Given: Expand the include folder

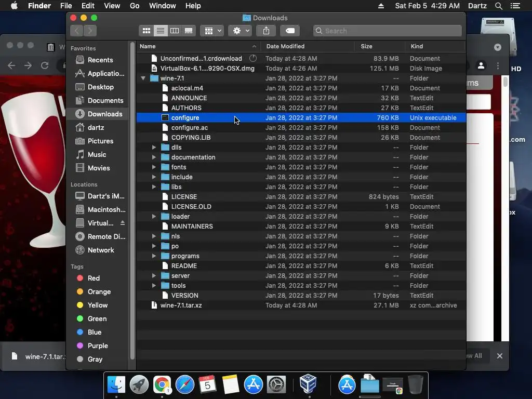Looking at the screenshot, I should coord(154,177).
